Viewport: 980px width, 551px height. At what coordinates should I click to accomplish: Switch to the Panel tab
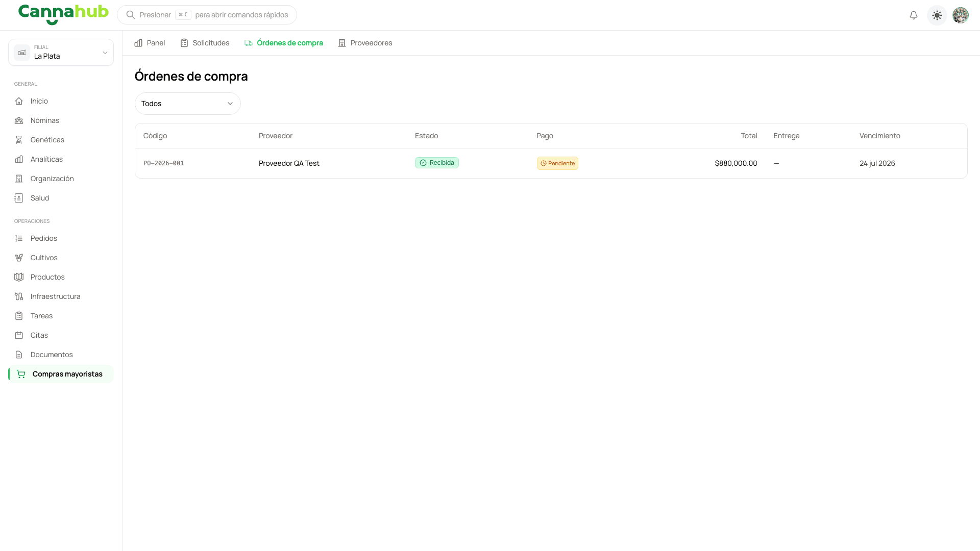coord(150,43)
